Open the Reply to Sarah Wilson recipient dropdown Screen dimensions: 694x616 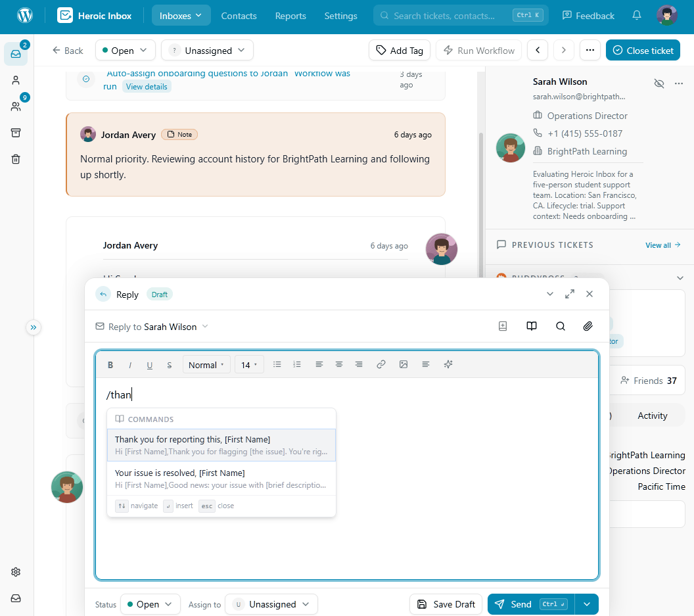[152, 327]
